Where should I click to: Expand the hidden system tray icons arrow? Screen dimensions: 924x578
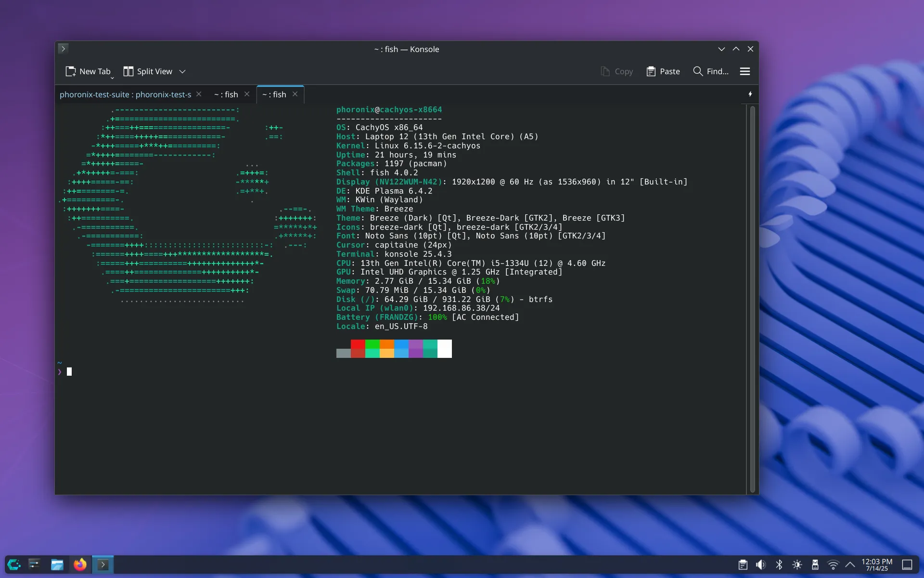point(850,565)
